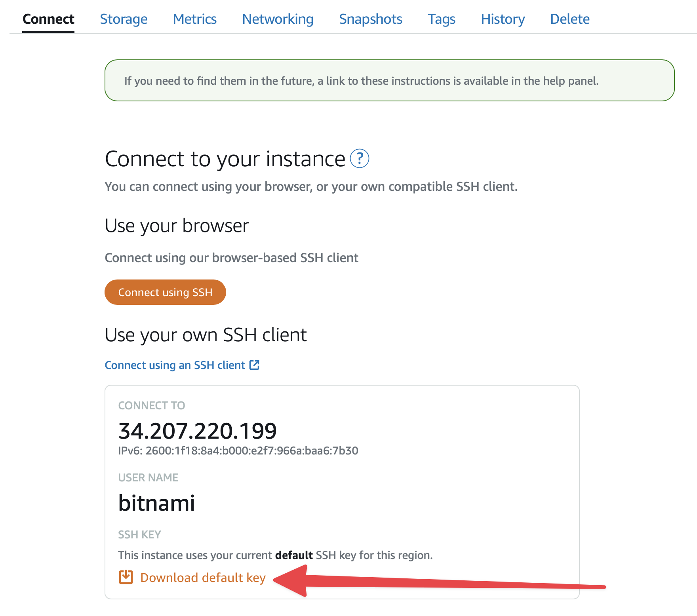Click the IPv6 address text
The width and height of the screenshot is (697, 616).
(238, 451)
